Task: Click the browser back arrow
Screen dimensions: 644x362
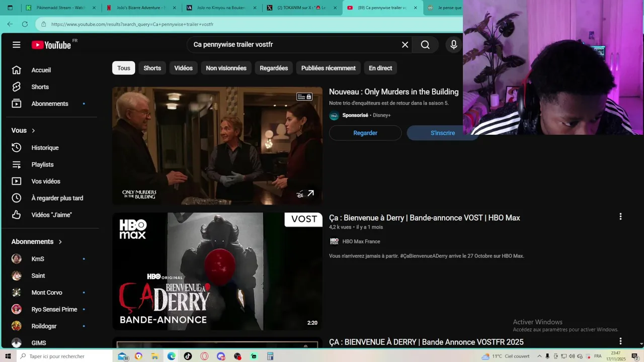Action: [x=10, y=24]
